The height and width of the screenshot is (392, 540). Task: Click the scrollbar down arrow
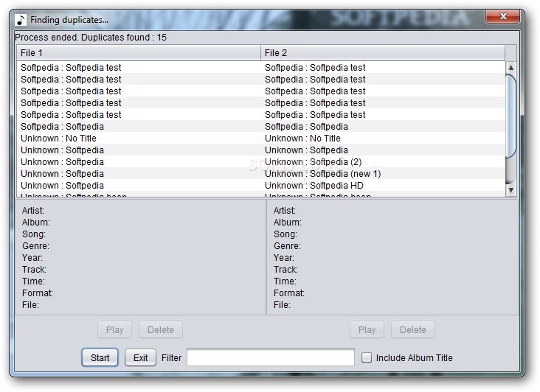point(510,190)
